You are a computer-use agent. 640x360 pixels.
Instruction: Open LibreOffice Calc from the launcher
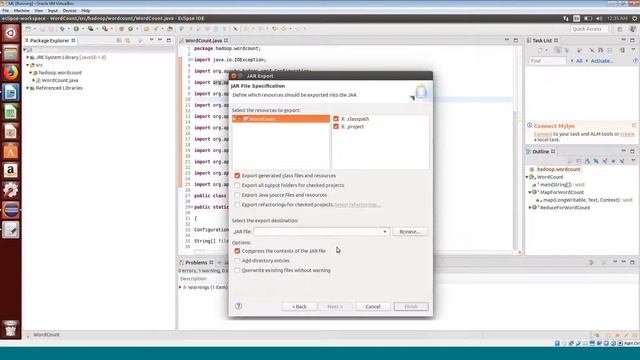pos(11,112)
